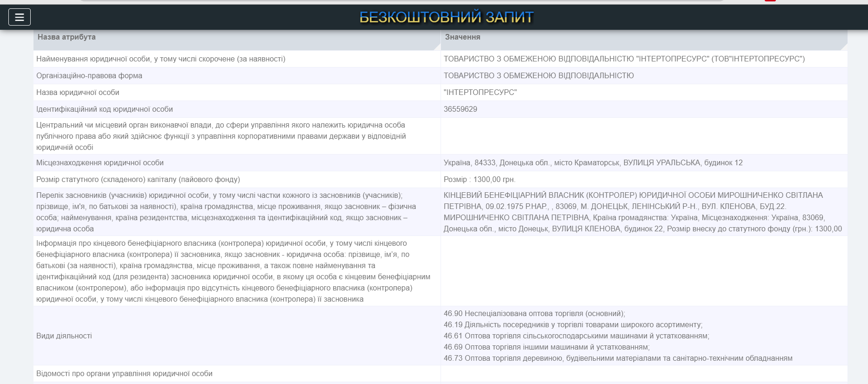Image resolution: width=868 pixels, height=384 pixels.
Task: Select the 46.69 Оптова торгівля іншими машинами line
Action: coord(546,347)
